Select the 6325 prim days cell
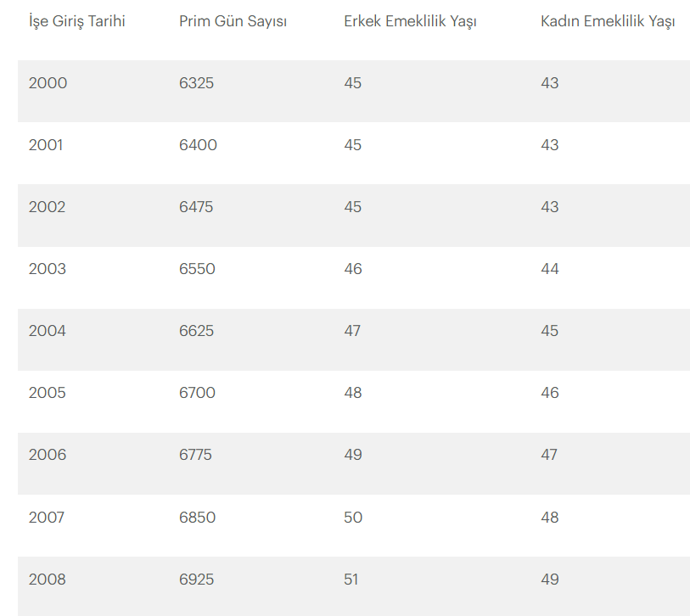The image size is (690, 616). (196, 82)
